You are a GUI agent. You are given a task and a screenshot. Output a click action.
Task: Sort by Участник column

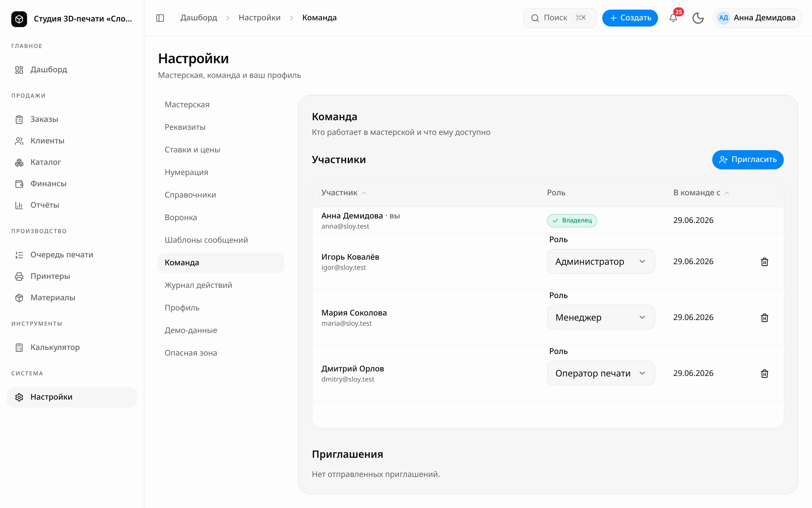[x=344, y=192]
